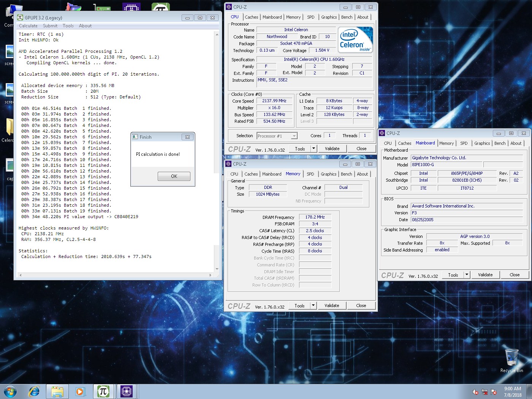
Task: Open the Submit menu in GPUPI
Action: click(x=50, y=26)
